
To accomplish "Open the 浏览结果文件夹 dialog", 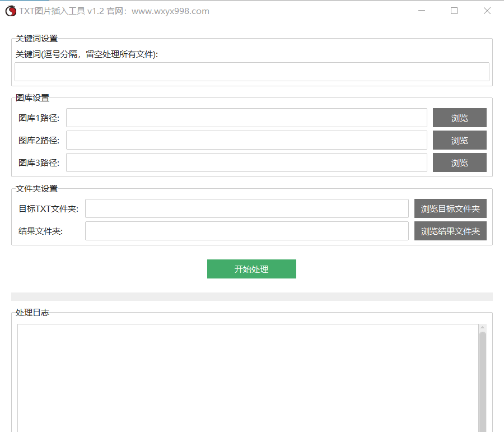I will click(x=450, y=231).
